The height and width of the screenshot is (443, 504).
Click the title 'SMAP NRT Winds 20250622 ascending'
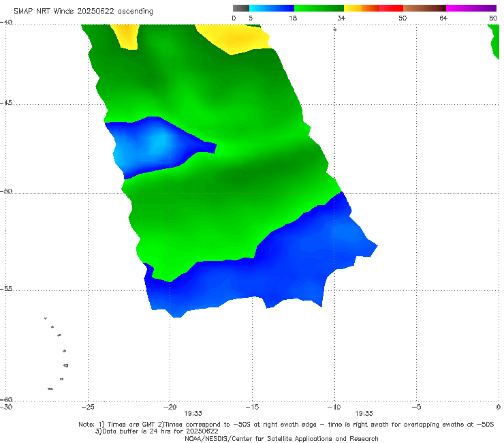(83, 11)
